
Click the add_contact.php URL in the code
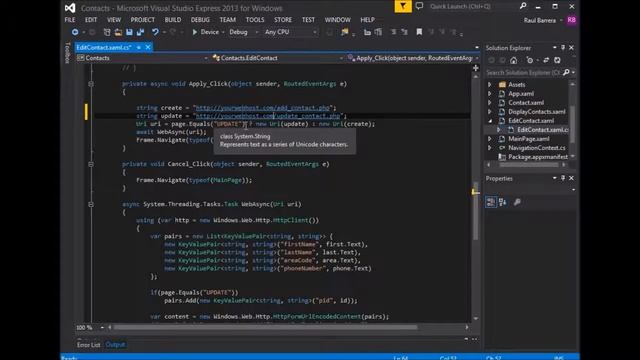262,108
